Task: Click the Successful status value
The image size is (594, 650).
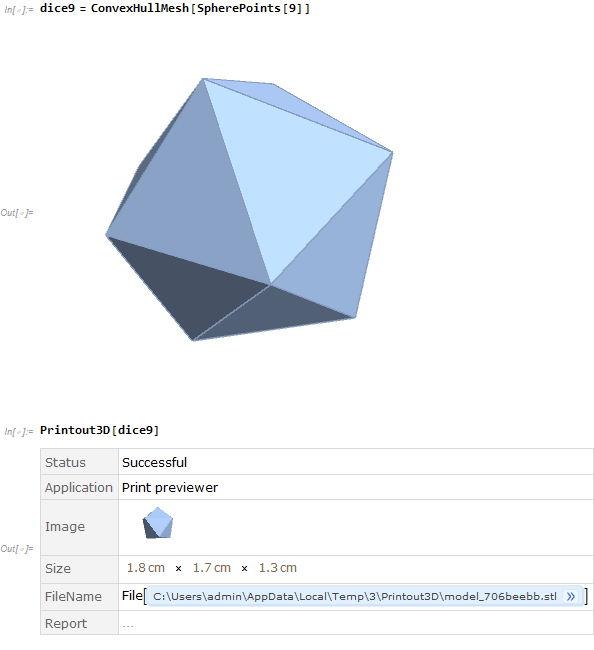Action: tap(154, 463)
